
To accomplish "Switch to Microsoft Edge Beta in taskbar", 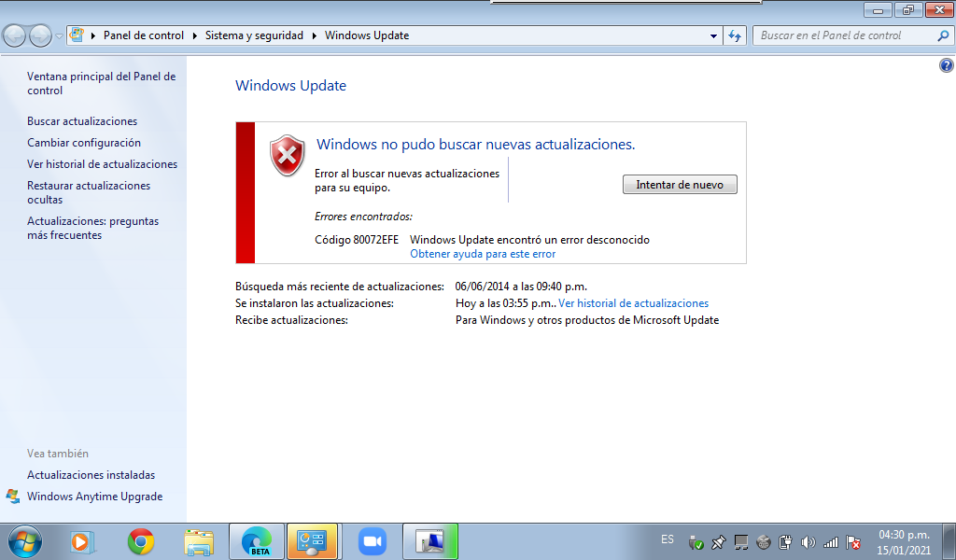I will pyautogui.click(x=257, y=541).
